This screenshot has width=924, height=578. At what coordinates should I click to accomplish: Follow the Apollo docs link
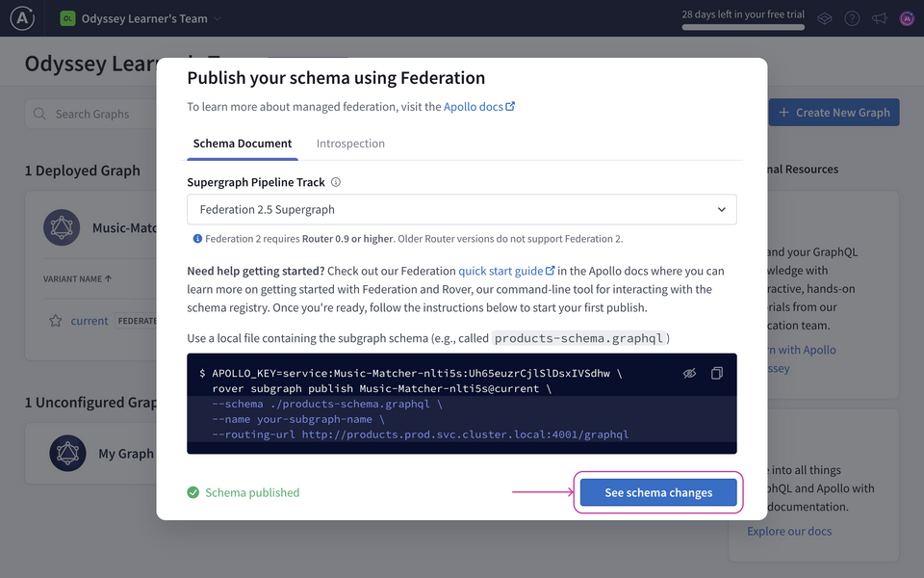[x=479, y=107]
